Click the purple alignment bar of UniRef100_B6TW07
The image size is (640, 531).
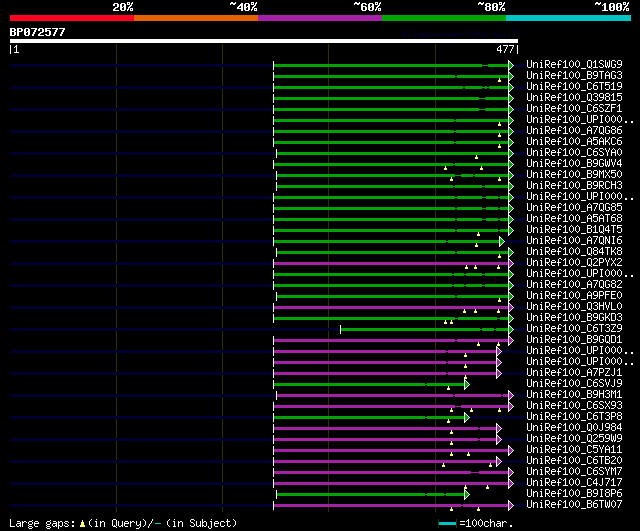click(391, 506)
